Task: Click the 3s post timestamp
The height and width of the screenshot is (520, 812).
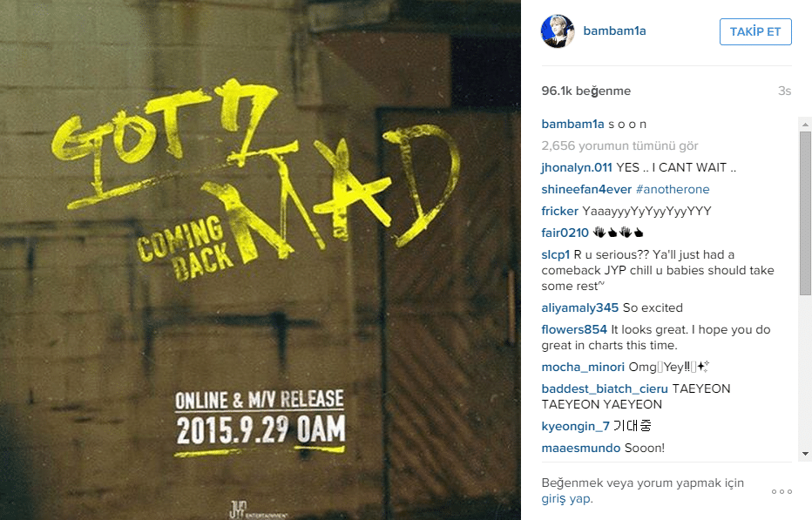Action: click(x=784, y=91)
